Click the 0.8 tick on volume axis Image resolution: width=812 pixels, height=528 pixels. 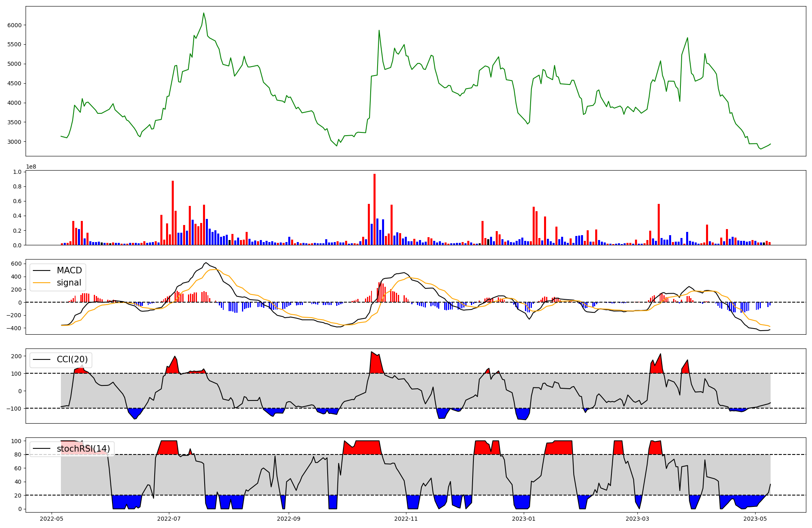point(17,187)
